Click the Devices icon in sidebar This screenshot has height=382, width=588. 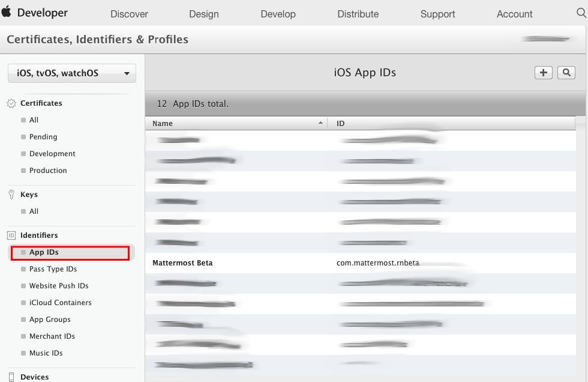[x=11, y=377]
